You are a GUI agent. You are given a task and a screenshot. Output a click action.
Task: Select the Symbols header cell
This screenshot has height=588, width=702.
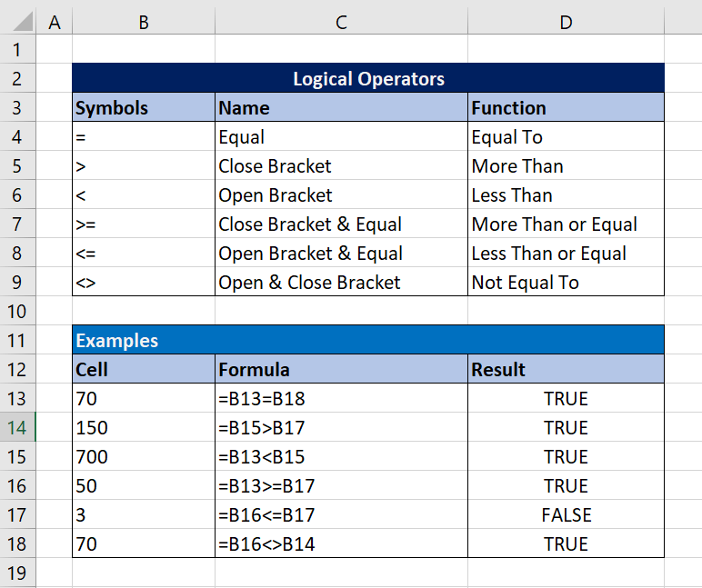[x=143, y=108]
